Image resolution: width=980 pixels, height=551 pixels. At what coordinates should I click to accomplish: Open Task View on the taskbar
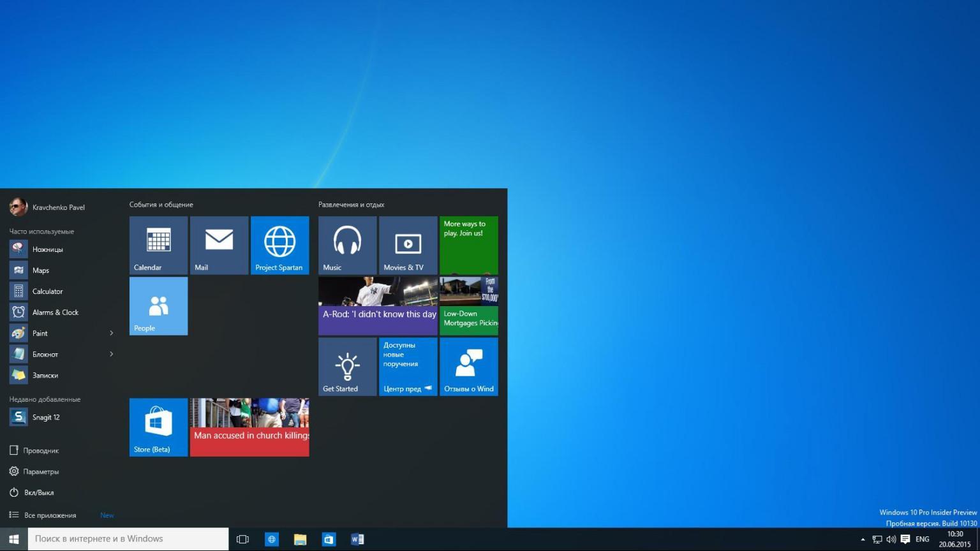pyautogui.click(x=242, y=540)
